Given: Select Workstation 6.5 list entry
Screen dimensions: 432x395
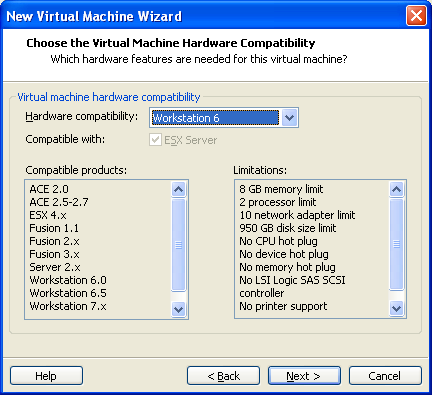Looking at the screenshot, I should [x=68, y=293].
